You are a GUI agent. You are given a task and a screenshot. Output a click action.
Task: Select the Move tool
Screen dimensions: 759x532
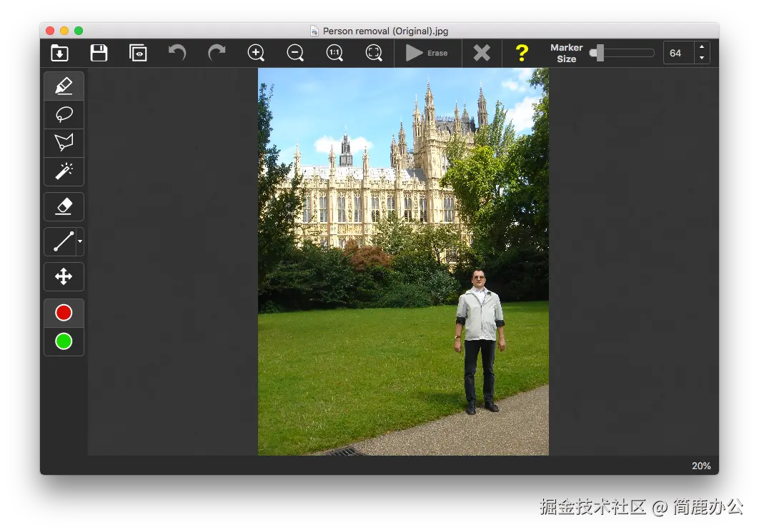pos(64,276)
